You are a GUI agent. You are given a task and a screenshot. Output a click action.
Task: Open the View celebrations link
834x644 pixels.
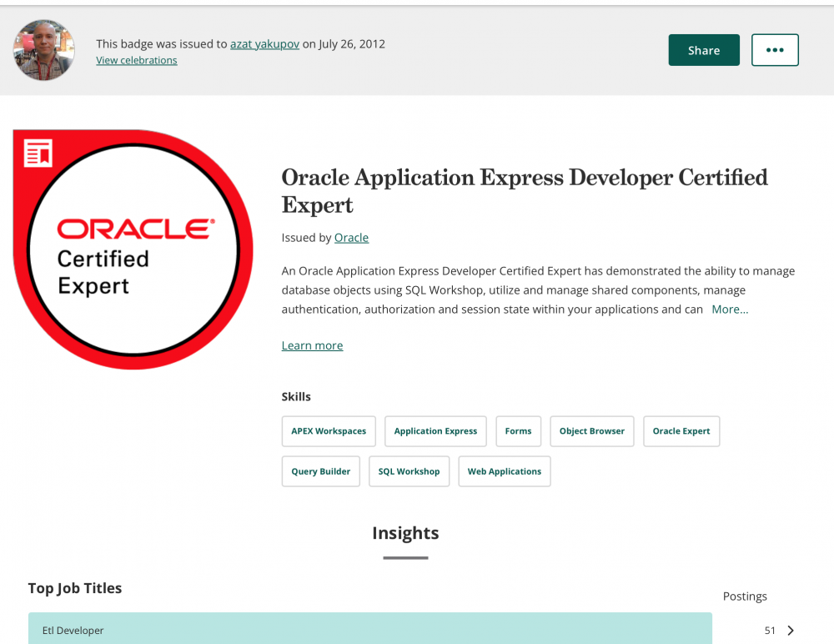pyautogui.click(x=137, y=60)
